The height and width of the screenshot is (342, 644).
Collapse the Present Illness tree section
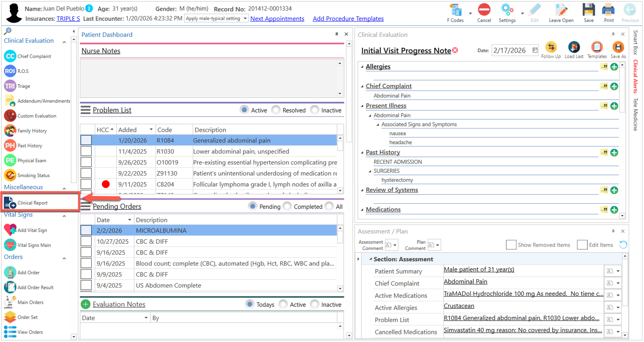(x=362, y=106)
